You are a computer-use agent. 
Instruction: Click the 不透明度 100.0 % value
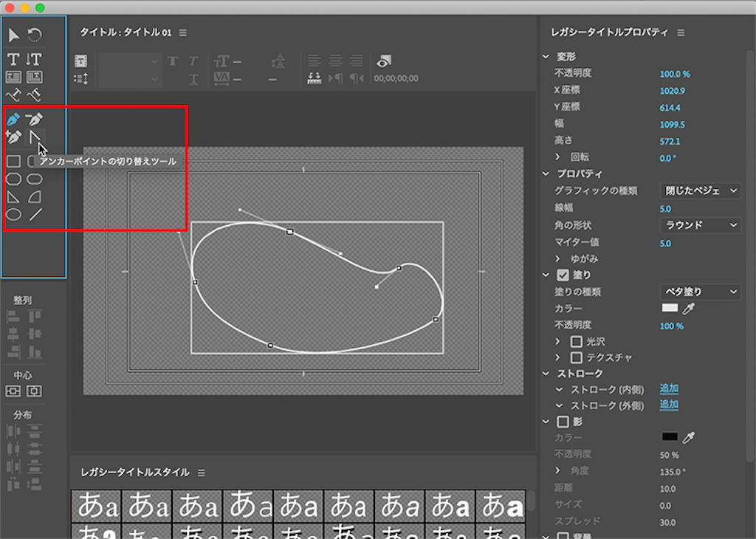point(675,74)
